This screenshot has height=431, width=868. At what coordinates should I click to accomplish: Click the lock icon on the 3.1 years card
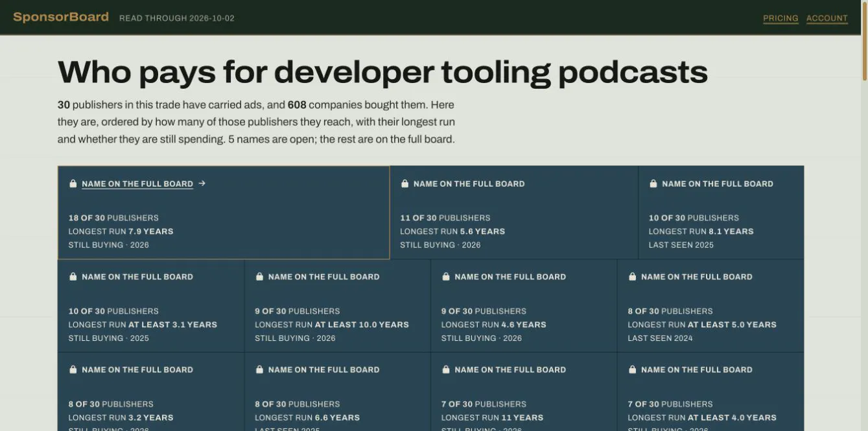[73, 277]
